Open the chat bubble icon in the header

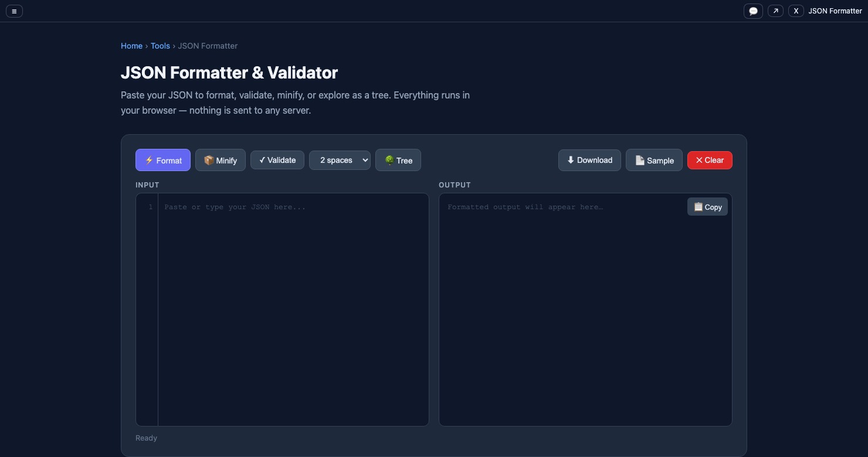click(x=753, y=11)
